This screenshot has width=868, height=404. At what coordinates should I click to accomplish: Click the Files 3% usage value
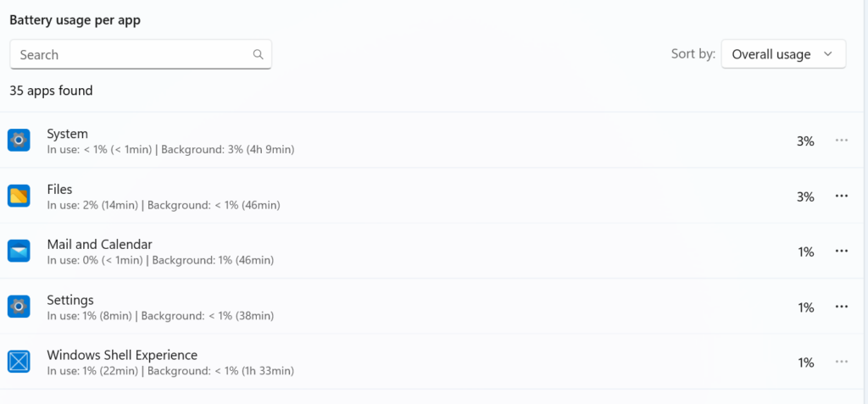pyautogui.click(x=805, y=196)
